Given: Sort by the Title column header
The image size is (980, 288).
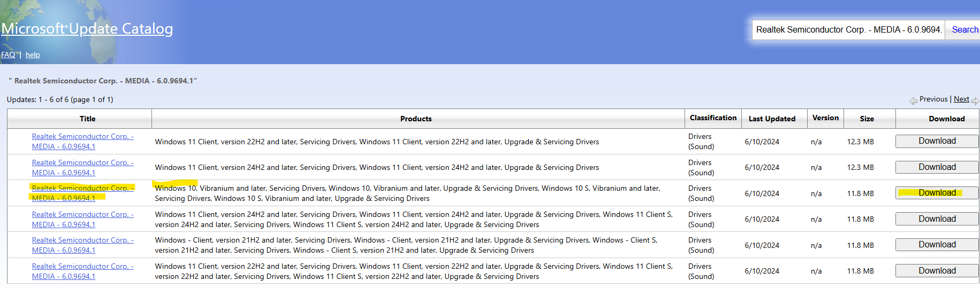Looking at the screenshot, I should pyautogui.click(x=88, y=119).
